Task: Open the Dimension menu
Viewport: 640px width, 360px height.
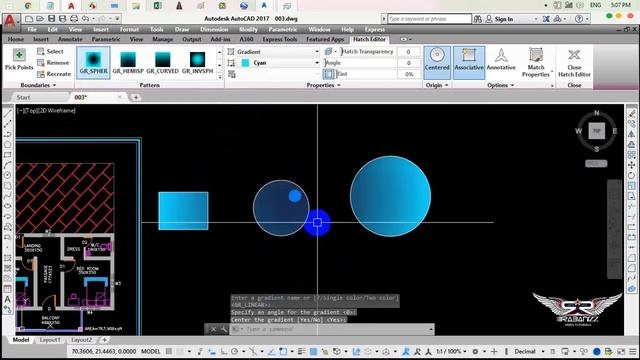Action: tap(214, 29)
